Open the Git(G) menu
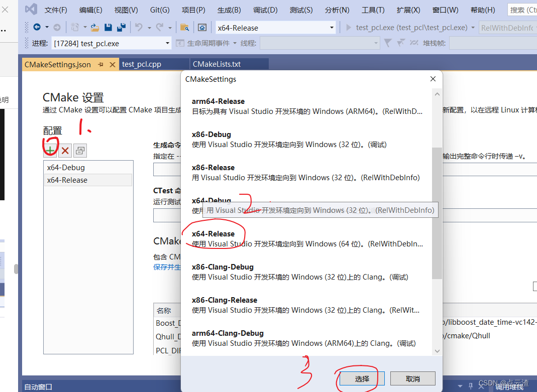 pos(160,10)
